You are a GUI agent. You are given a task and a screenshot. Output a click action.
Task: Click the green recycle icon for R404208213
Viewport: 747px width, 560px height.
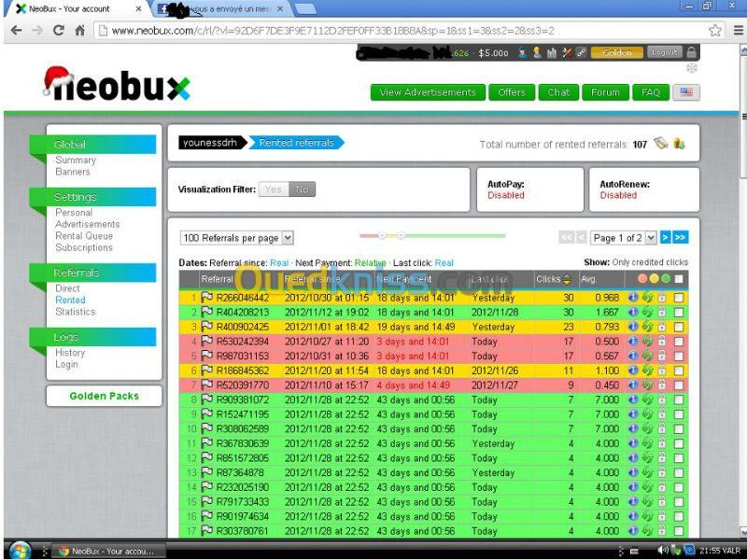point(647,313)
